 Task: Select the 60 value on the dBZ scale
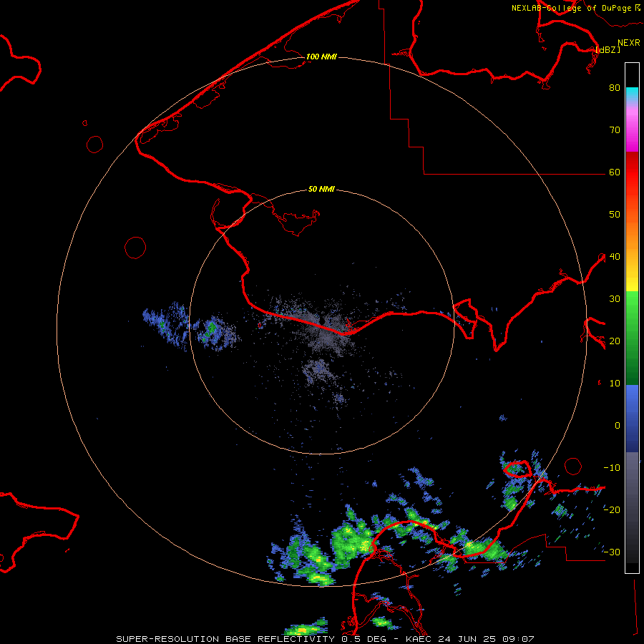click(x=615, y=172)
